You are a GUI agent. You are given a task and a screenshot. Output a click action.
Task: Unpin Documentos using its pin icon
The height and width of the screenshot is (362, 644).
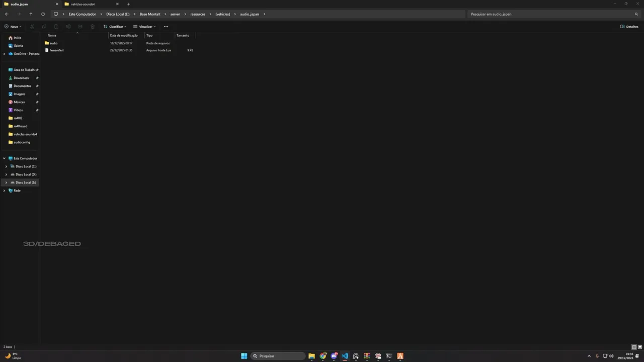pyautogui.click(x=37, y=86)
